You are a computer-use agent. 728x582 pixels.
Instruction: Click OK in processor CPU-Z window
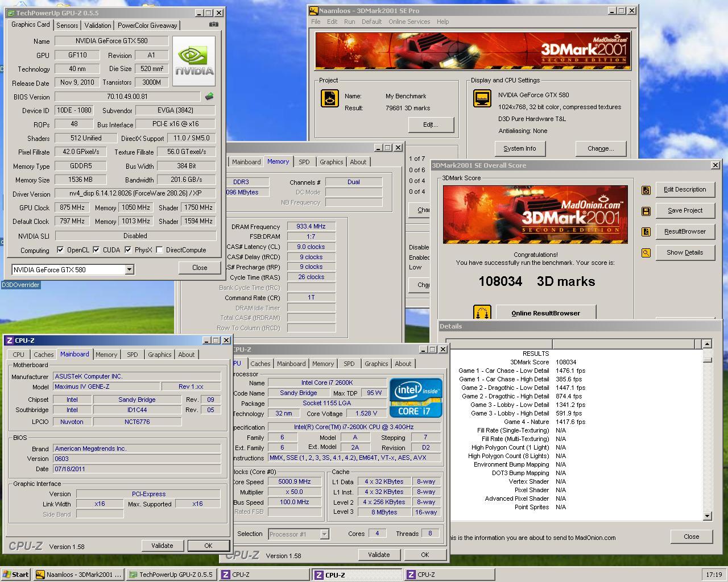coord(425,555)
